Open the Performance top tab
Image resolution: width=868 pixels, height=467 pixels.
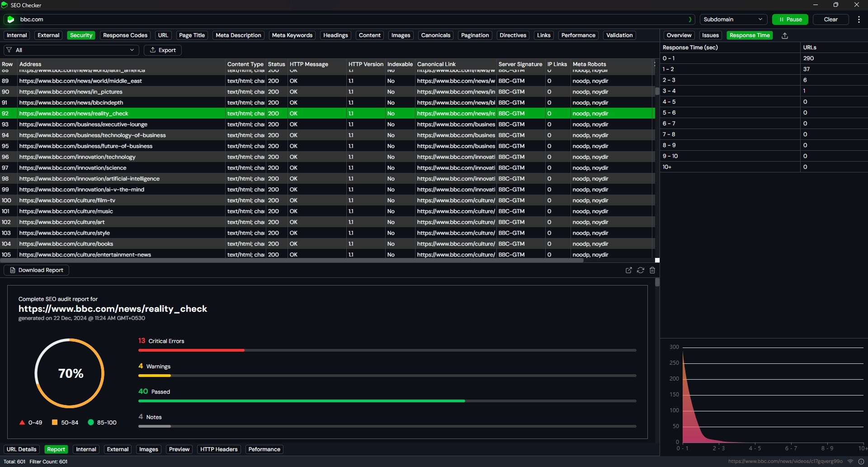click(x=578, y=35)
